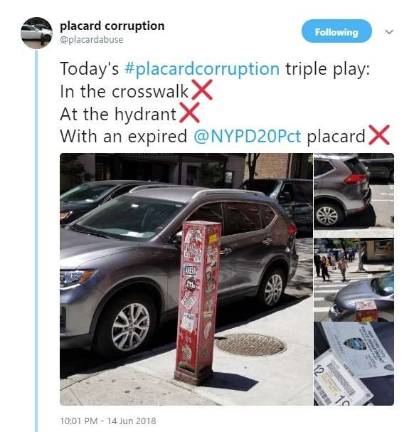Click the red X emoji after hydrant
Screen dimensions: 419x432
[189, 113]
